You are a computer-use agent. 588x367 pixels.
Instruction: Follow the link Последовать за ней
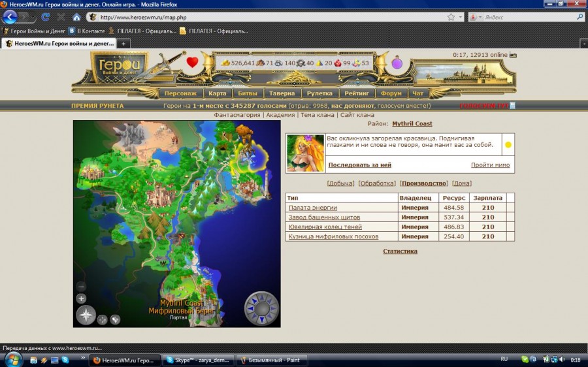(359, 165)
